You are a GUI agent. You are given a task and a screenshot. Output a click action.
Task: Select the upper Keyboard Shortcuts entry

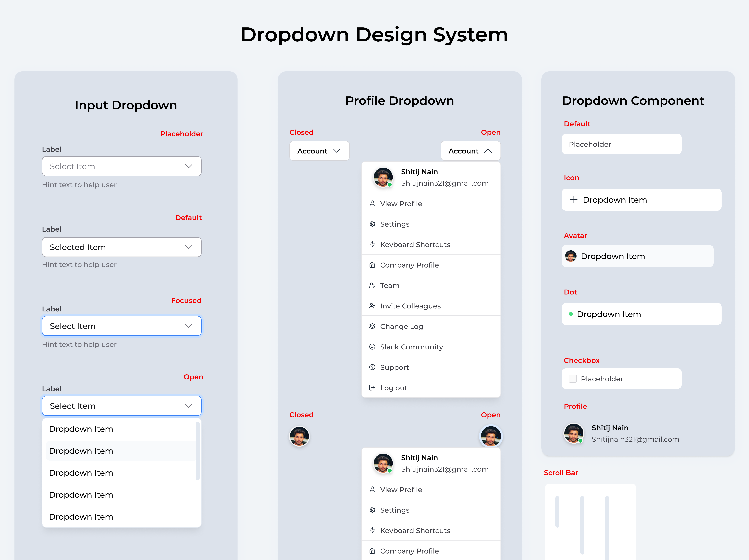[x=431, y=244]
